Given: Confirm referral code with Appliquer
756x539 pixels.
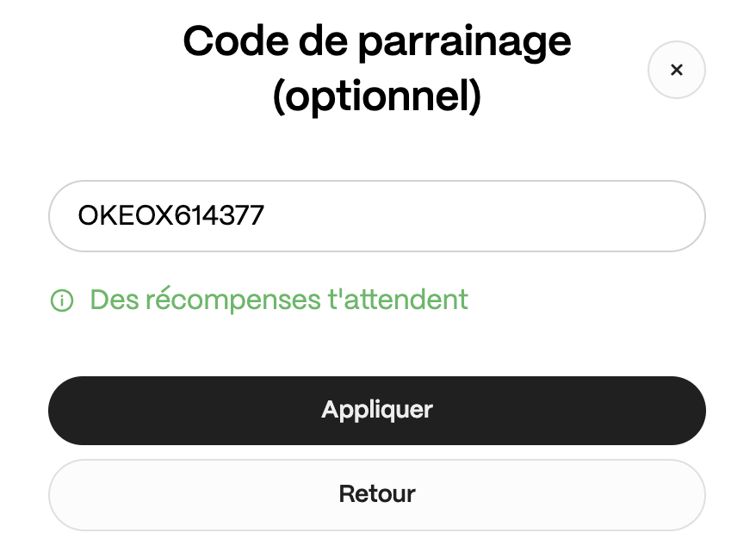Looking at the screenshot, I should [377, 410].
